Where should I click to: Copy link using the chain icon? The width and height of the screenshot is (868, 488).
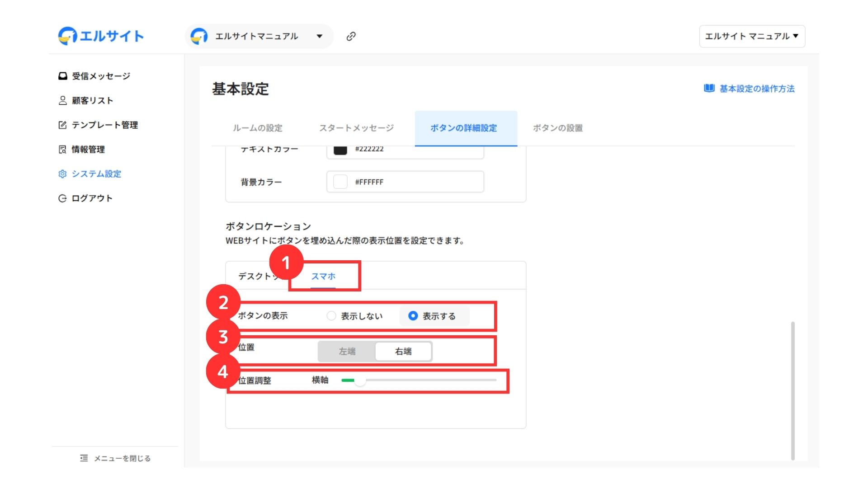tap(351, 36)
